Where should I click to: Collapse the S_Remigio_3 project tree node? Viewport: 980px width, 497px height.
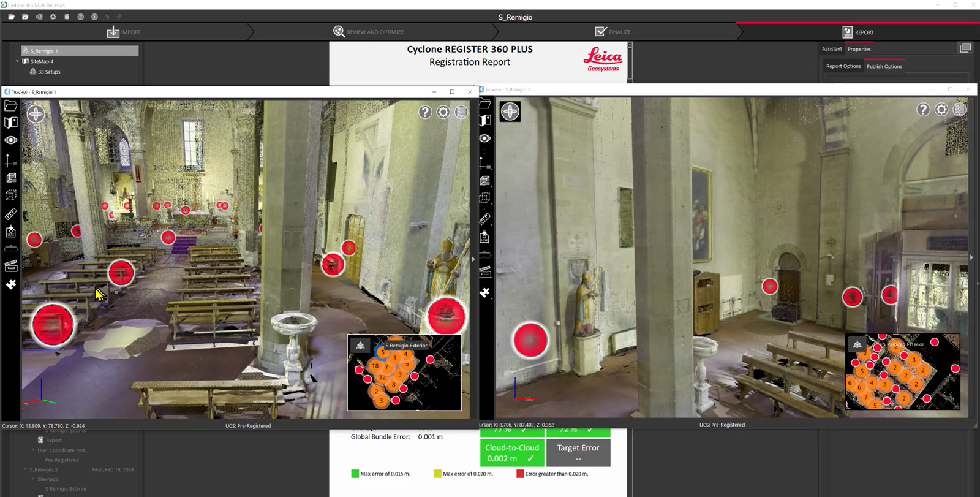(25, 469)
